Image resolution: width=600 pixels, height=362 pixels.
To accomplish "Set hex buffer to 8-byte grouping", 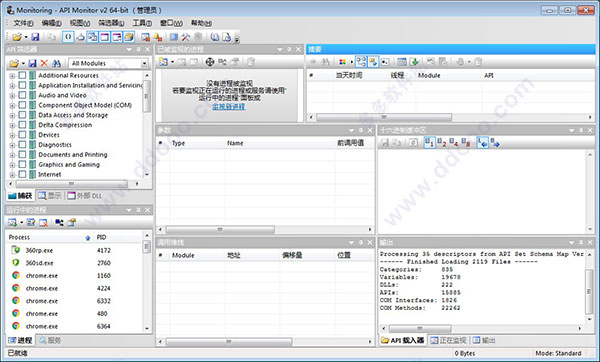I will 466,143.
